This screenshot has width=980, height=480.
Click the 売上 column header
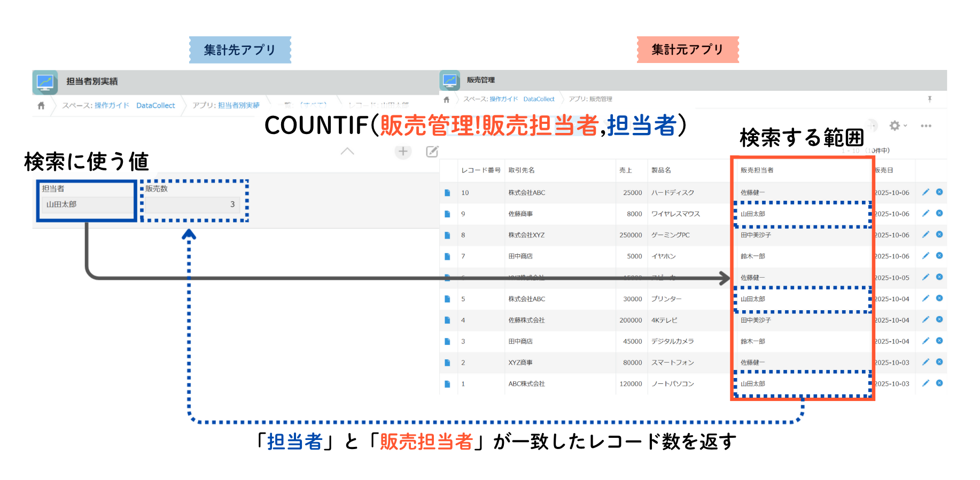pyautogui.click(x=625, y=170)
